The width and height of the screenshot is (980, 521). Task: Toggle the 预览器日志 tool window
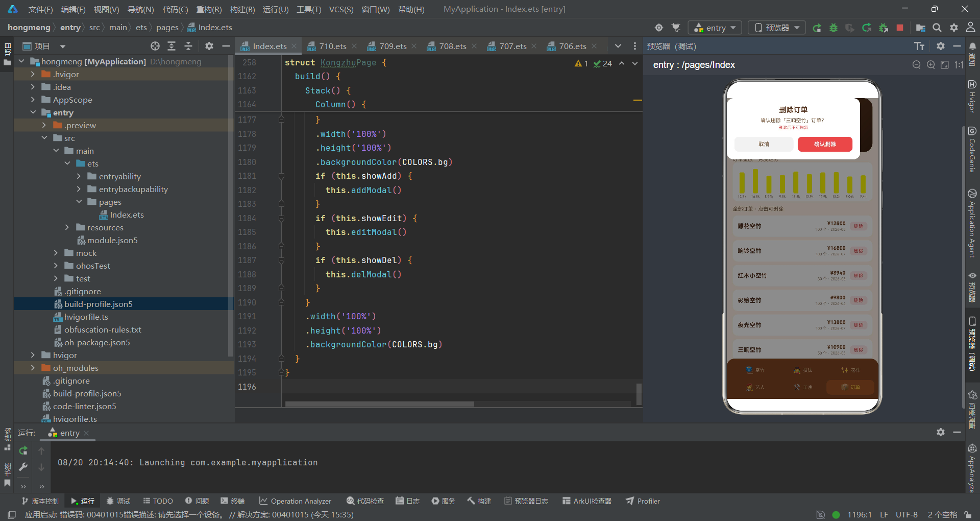(526, 501)
